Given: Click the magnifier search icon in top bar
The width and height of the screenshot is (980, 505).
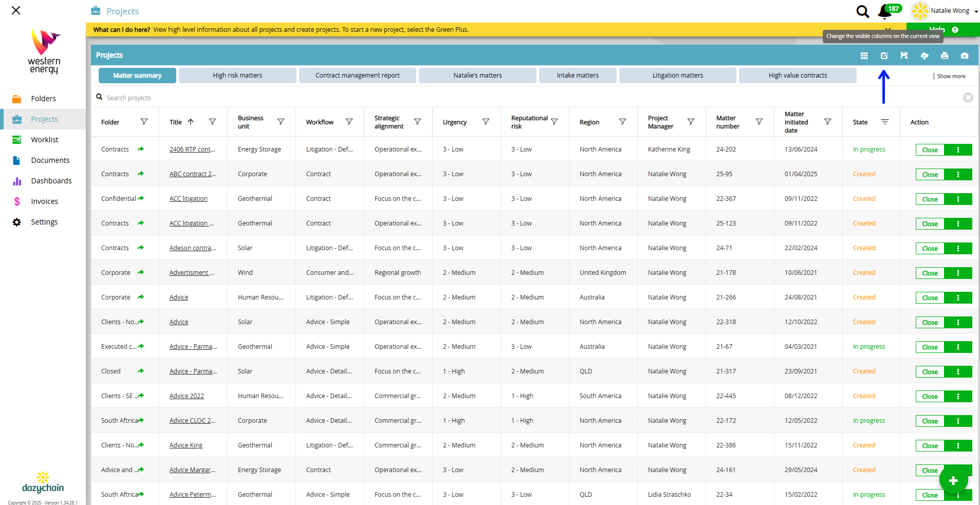Looking at the screenshot, I should [x=862, y=11].
